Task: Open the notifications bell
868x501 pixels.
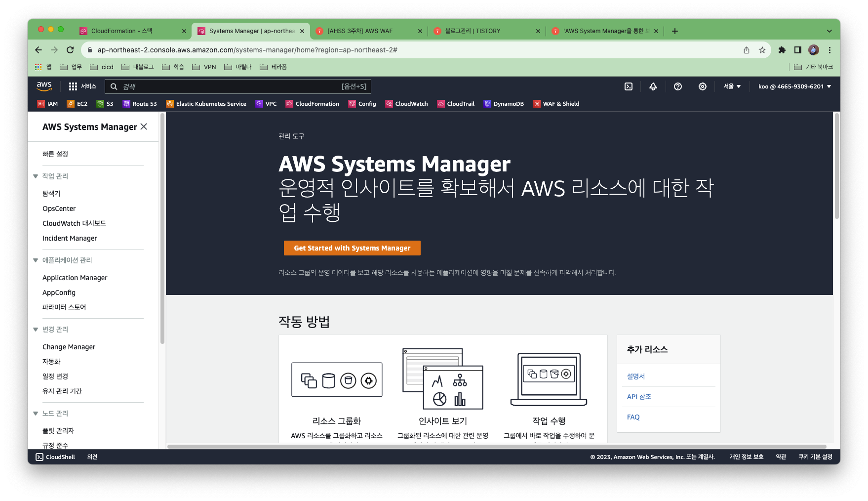Action: (x=653, y=86)
